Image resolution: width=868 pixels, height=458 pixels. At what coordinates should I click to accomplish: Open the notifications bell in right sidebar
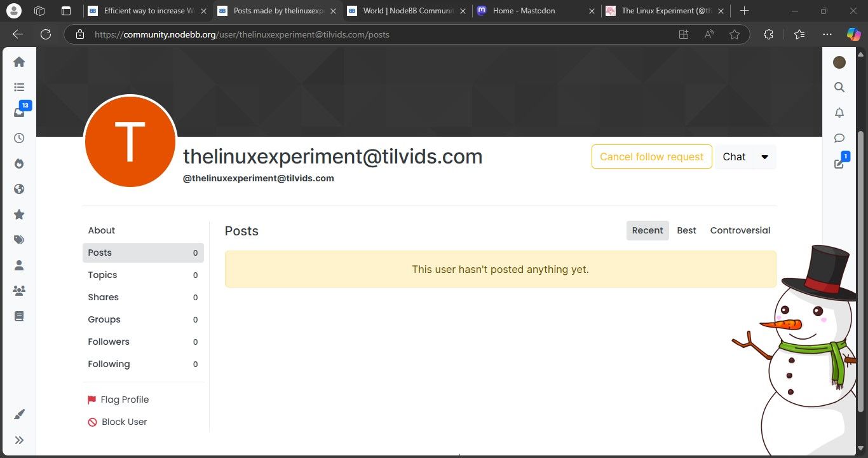click(839, 113)
